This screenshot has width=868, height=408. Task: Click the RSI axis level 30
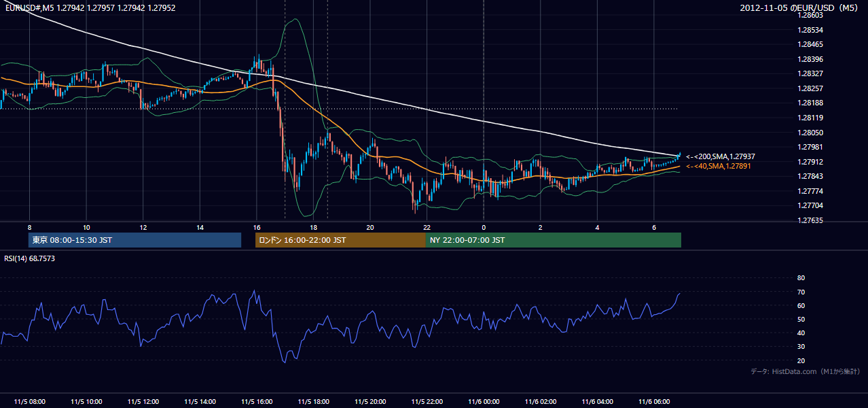pos(801,347)
